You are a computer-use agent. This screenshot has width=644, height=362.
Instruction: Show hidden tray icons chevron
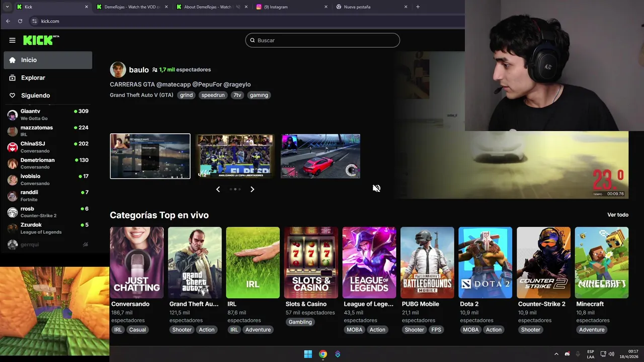pyautogui.click(x=556, y=354)
